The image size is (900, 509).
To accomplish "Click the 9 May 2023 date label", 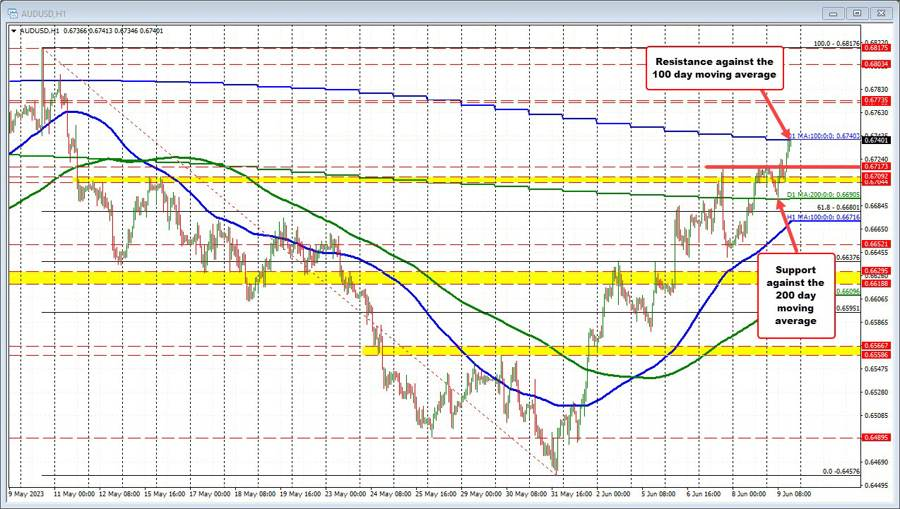I will (28, 493).
